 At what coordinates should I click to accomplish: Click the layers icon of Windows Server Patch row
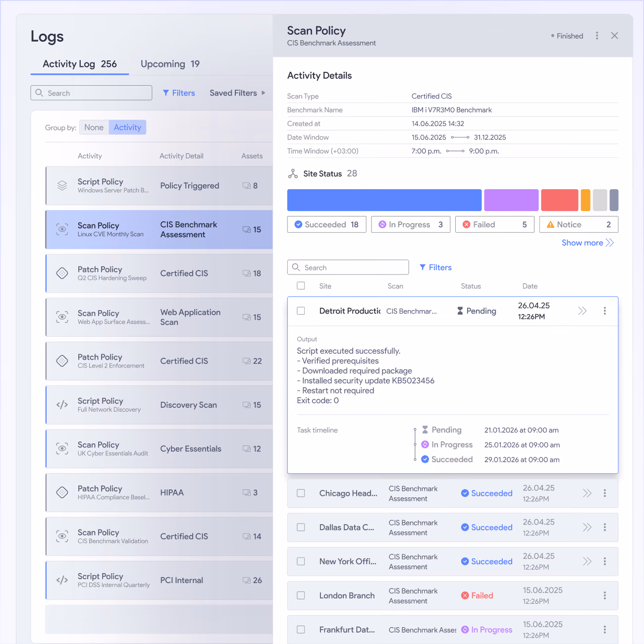[x=62, y=186]
